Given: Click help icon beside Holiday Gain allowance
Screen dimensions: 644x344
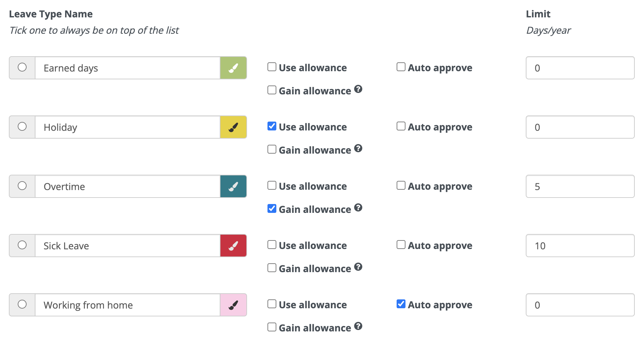Looking at the screenshot, I should pyautogui.click(x=358, y=148).
